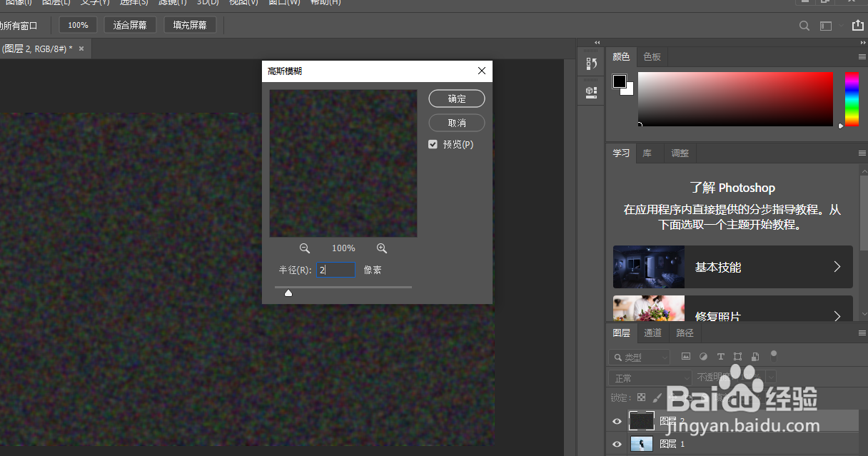
Task: Filter layers by smart object icon
Action: (755, 356)
